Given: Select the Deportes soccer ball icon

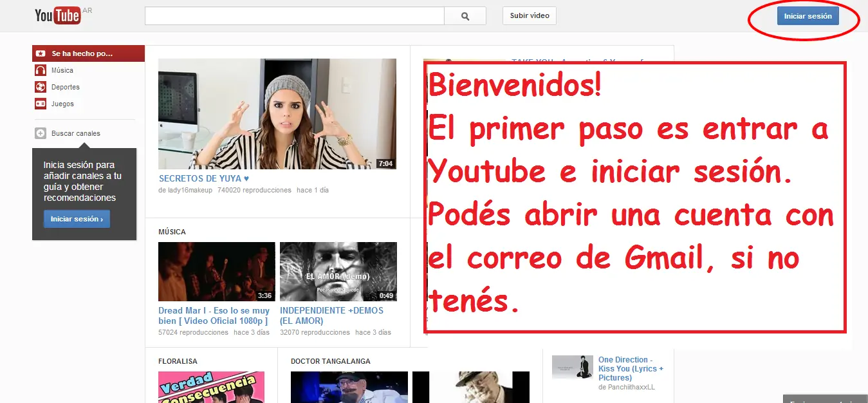Looking at the screenshot, I should coord(42,87).
